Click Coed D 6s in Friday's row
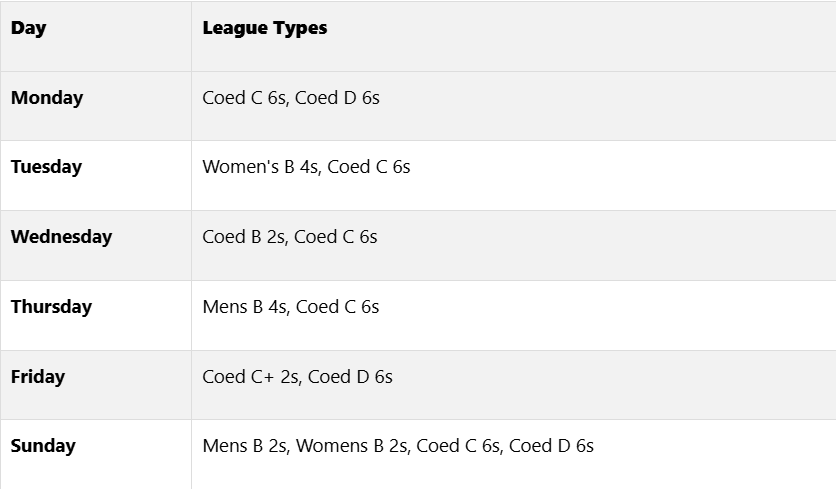The height and width of the screenshot is (489, 836). (x=350, y=377)
